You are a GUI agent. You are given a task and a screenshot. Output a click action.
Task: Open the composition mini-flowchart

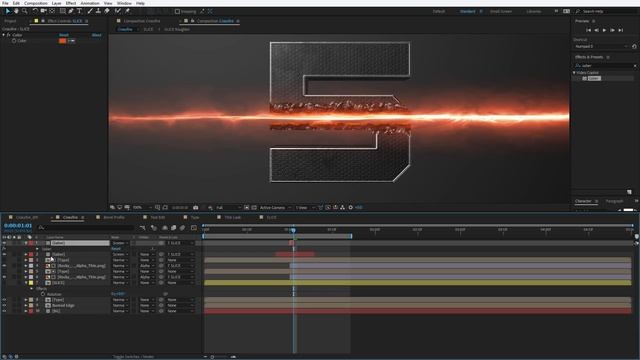(142, 228)
